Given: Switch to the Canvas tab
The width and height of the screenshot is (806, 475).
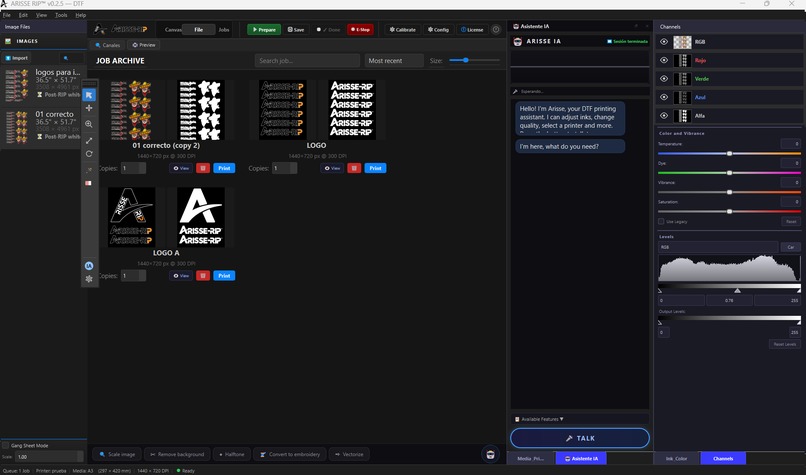Looking at the screenshot, I should [173, 30].
